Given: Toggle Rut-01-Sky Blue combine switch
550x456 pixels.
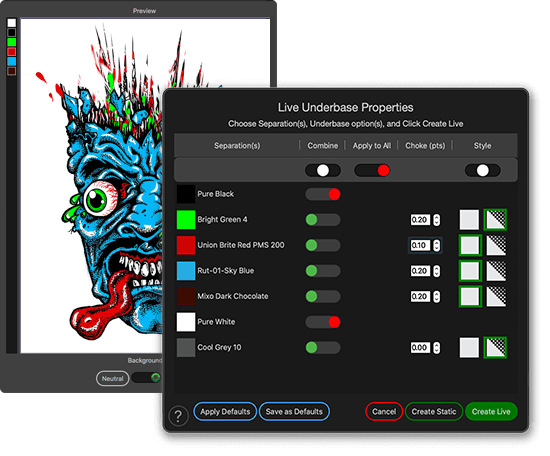Looking at the screenshot, I should coord(323,271).
